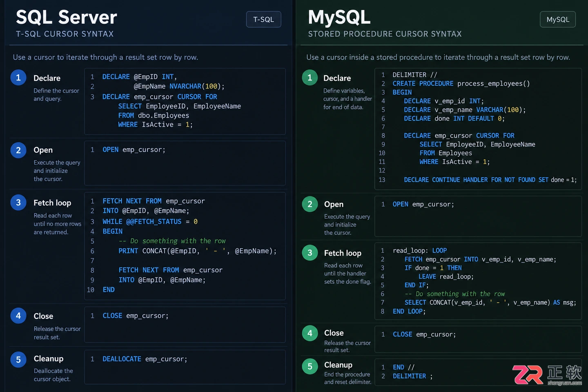Click 'DELIMITER //' code line
Image resolution: width=588 pixels, height=392 pixels.
[x=415, y=75]
